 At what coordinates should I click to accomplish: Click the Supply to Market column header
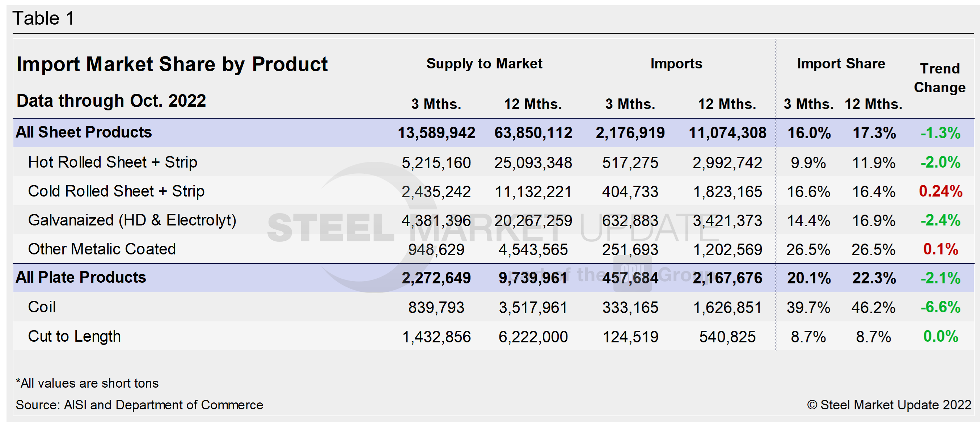(x=485, y=64)
